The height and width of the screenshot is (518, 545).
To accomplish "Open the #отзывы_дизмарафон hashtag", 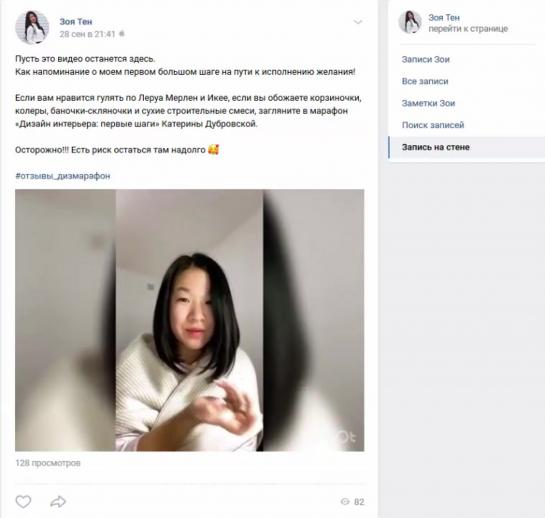I will (63, 176).
